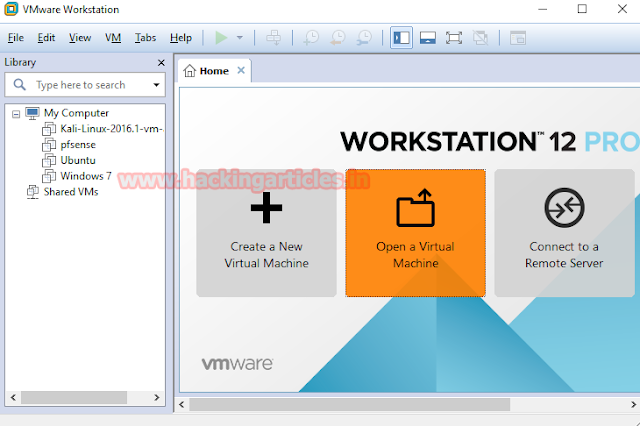Open the Tabs menu
The image size is (640, 426).
[x=146, y=38]
